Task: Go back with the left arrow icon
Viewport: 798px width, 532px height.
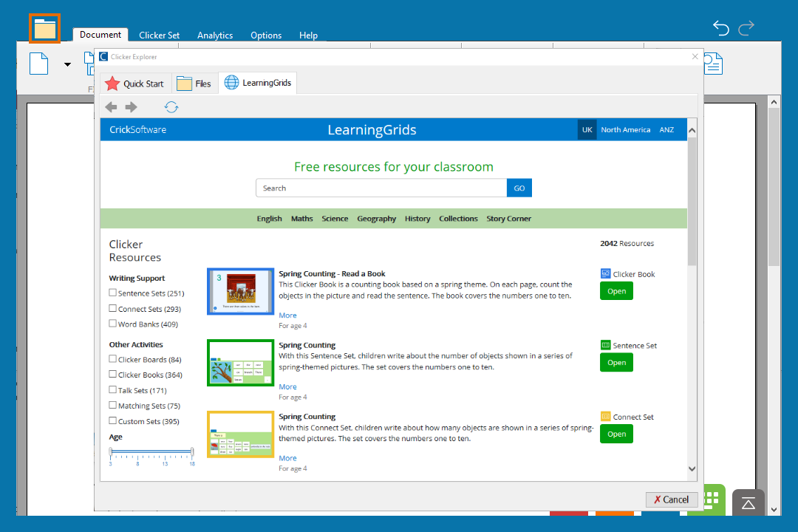Action: click(111, 107)
